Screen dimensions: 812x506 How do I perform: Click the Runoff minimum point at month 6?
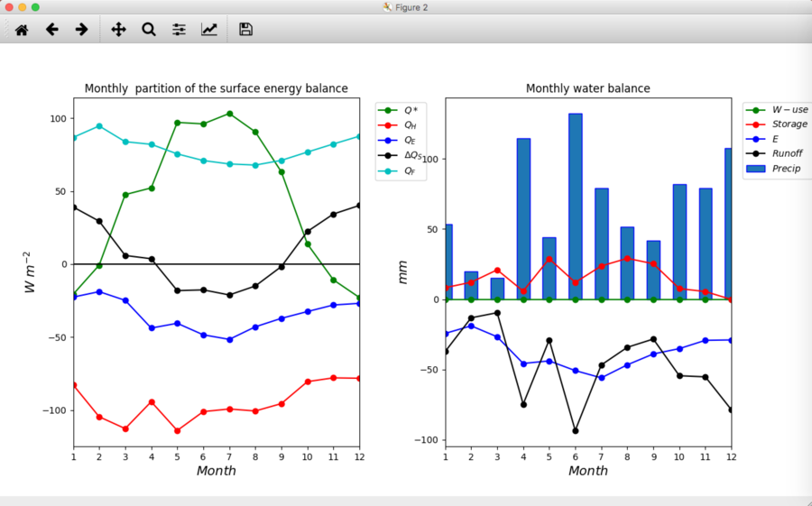tap(576, 431)
